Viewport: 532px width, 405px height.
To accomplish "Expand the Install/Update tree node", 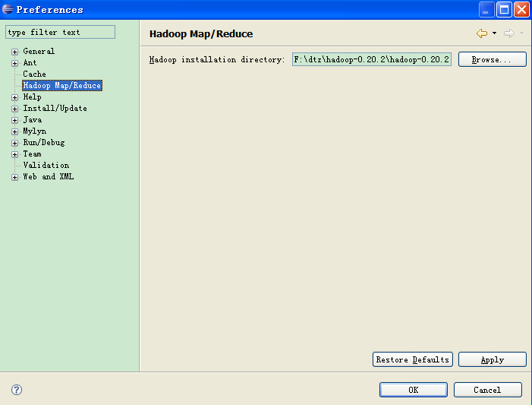I will tap(14, 109).
